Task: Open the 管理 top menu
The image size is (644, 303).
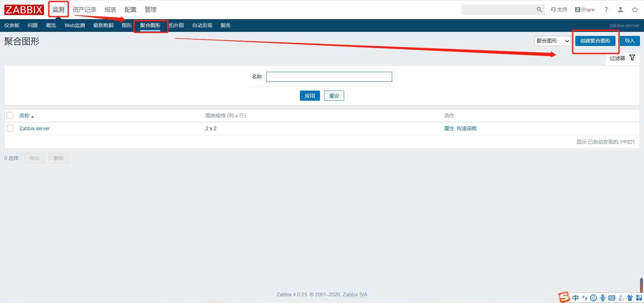Action: pyautogui.click(x=151, y=10)
